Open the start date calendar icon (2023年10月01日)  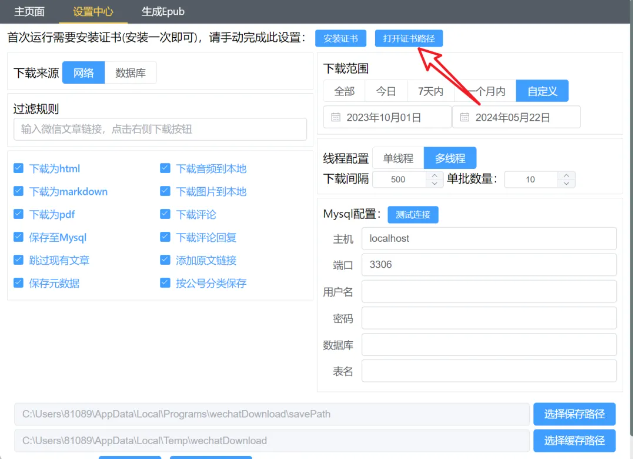click(x=336, y=118)
